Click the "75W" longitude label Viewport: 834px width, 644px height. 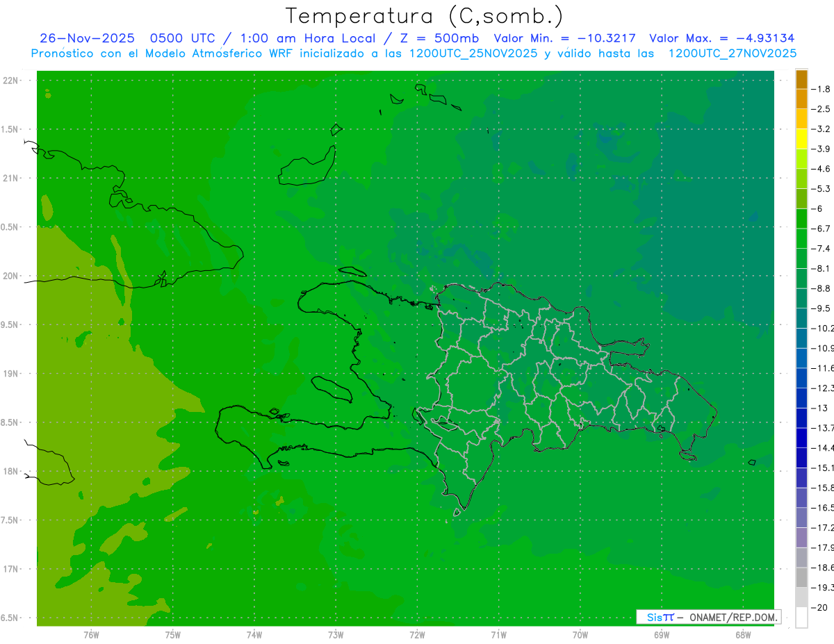click(172, 634)
